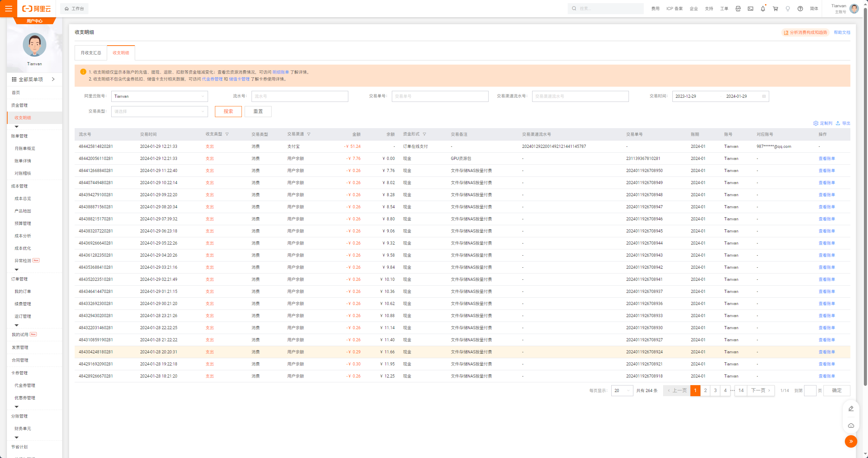This screenshot has height=458, width=868.
Task: Click the Tianvan account avatar at top-right
Action: click(x=854, y=9)
